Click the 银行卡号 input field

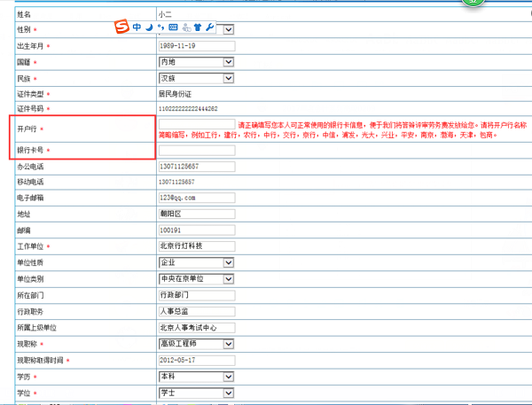[x=195, y=150]
